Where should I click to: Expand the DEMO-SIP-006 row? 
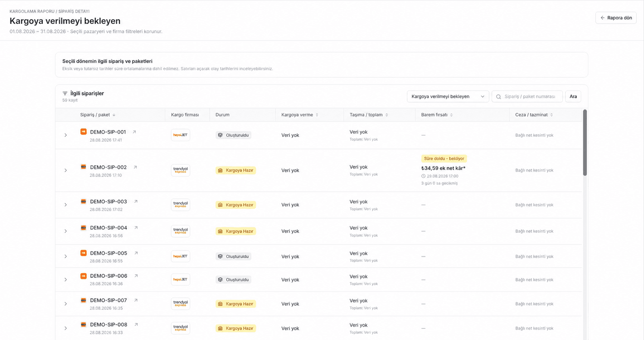(66, 280)
